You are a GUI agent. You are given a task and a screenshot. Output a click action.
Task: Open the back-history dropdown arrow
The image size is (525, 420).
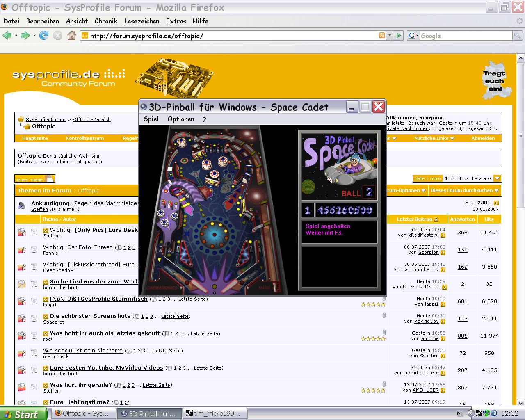pos(16,36)
